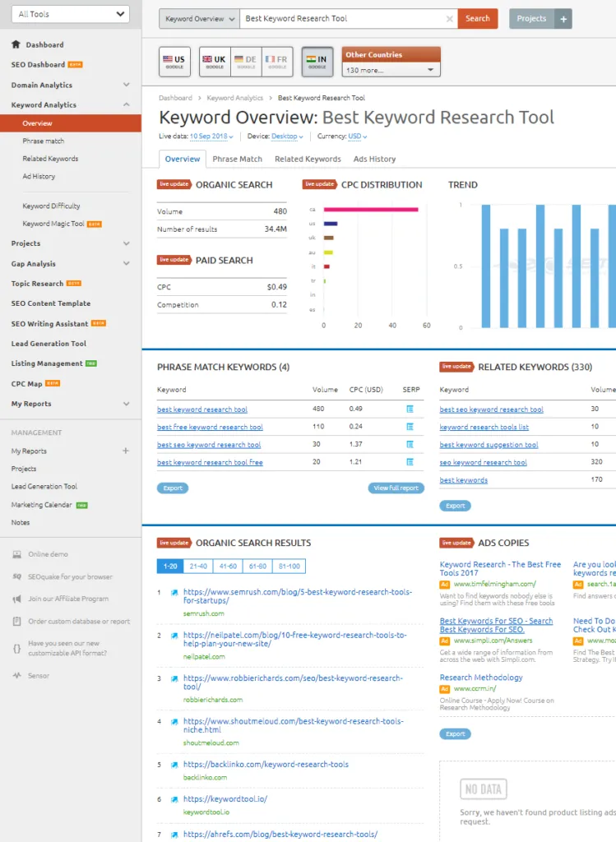Select the Overview tab

[x=183, y=159]
